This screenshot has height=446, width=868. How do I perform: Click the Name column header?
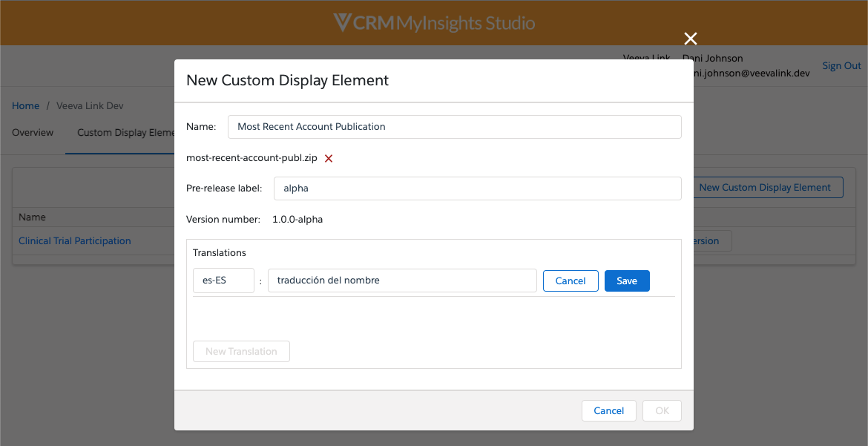tap(32, 217)
